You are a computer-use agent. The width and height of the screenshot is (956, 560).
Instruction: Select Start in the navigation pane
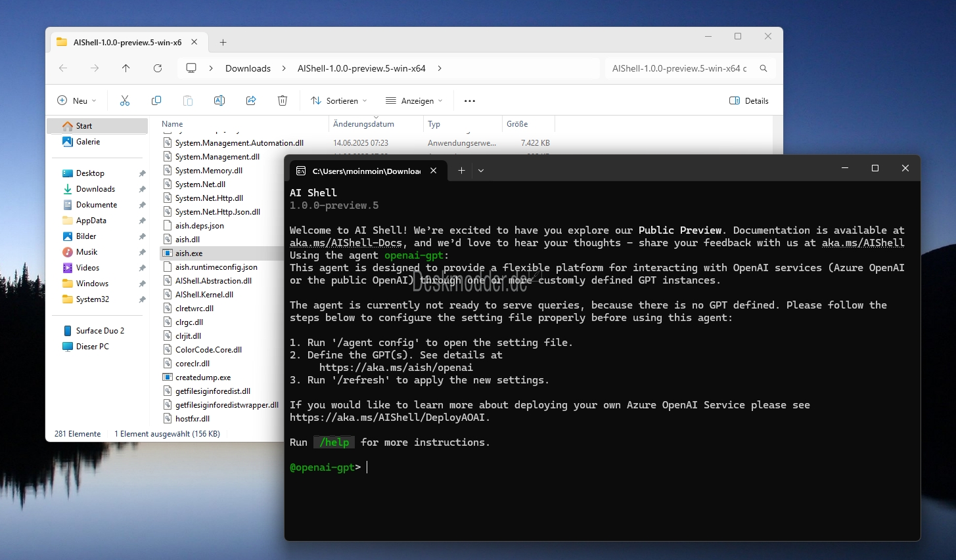tap(99, 126)
